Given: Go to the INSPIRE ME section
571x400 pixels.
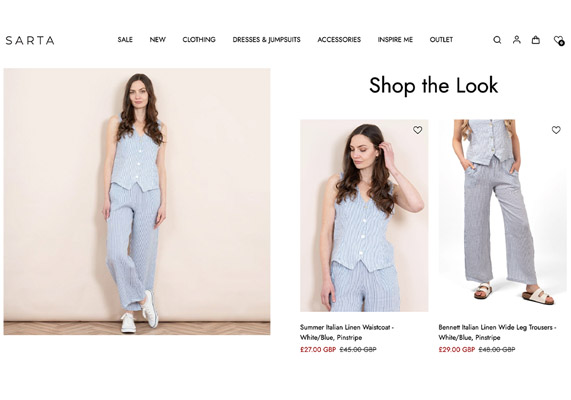Looking at the screenshot, I should (395, 39).
